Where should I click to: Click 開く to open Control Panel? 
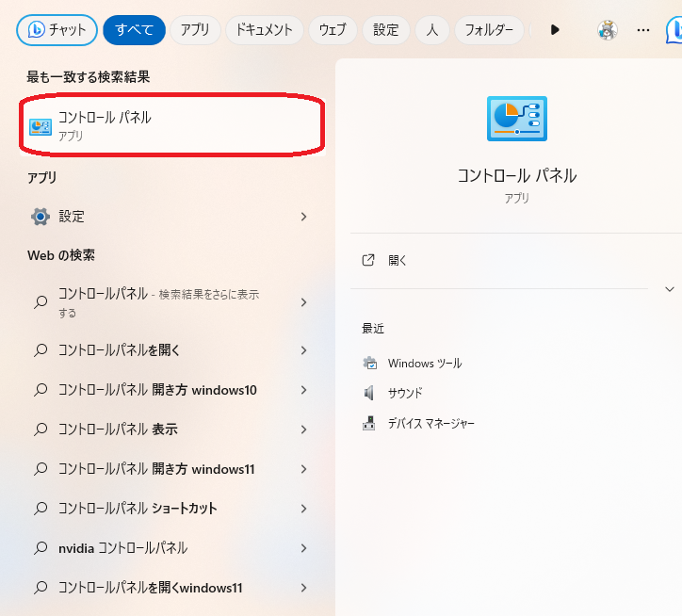[398, 261]
